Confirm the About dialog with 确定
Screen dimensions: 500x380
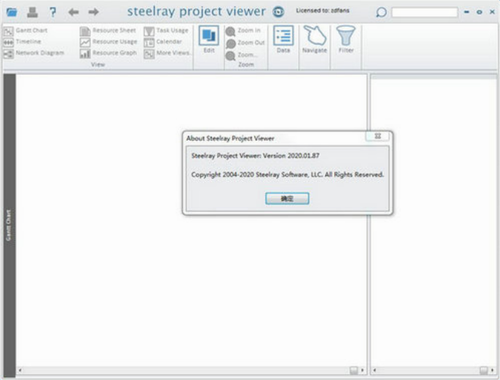tap(287, 199)
